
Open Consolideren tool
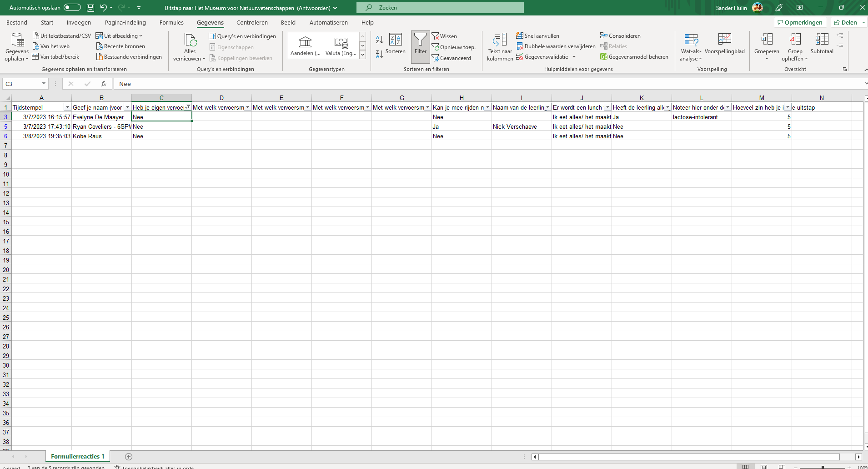(620, 36)
